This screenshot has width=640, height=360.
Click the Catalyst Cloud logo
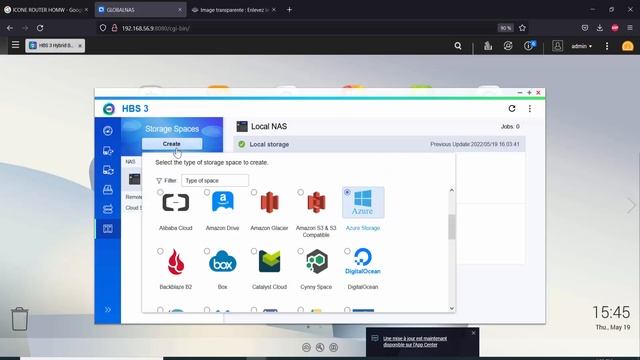click(x=269, y=261)
